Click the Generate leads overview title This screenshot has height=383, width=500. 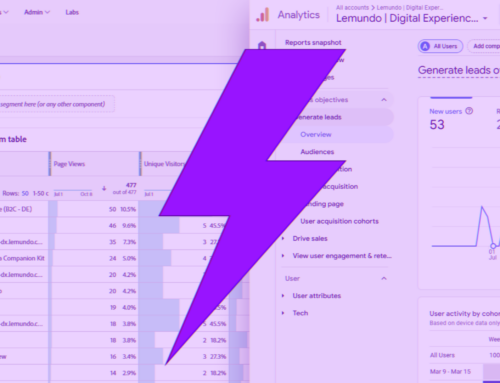[x=459, y=70]
